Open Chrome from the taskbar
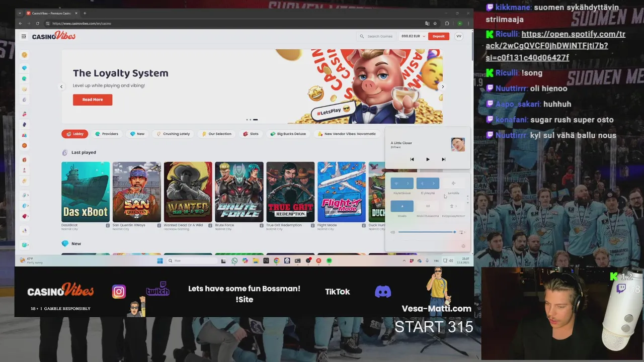 point(276,260)
